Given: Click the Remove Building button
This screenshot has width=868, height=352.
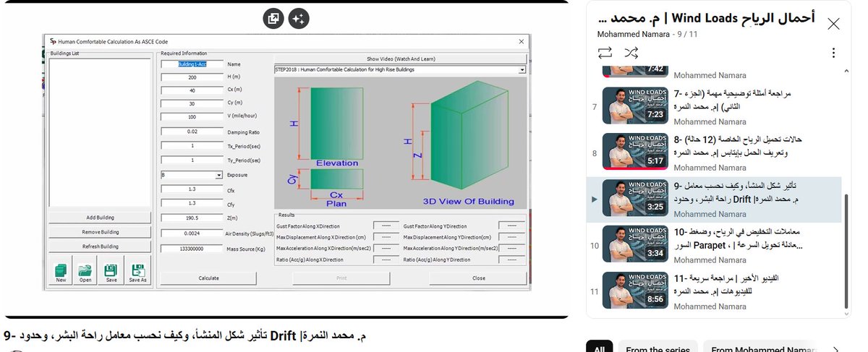Looking at the screenshot, I should point(100,232).
